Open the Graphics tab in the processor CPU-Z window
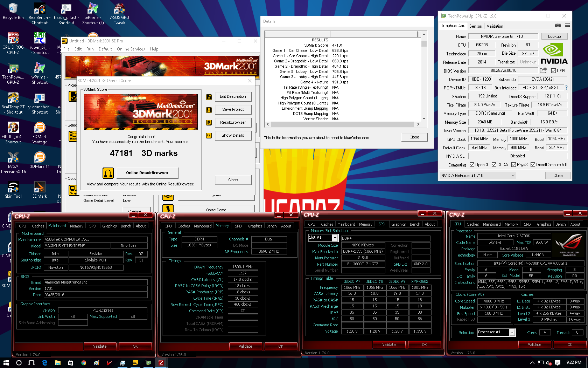Image resolution: width=588 pixels, height=368 pixels. pyautogui.click(x=544, y=224)
